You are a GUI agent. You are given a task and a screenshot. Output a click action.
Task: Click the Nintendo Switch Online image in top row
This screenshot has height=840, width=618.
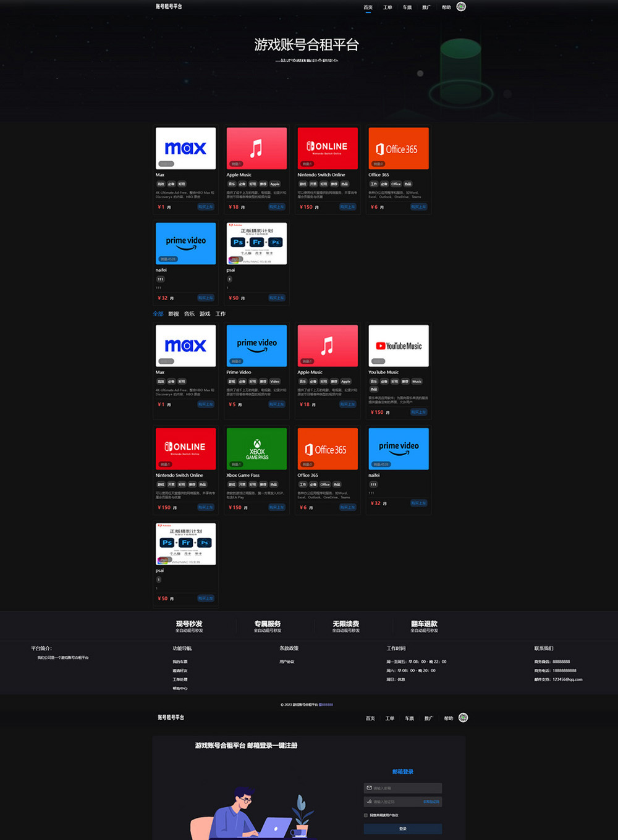[x=328, y=148]
